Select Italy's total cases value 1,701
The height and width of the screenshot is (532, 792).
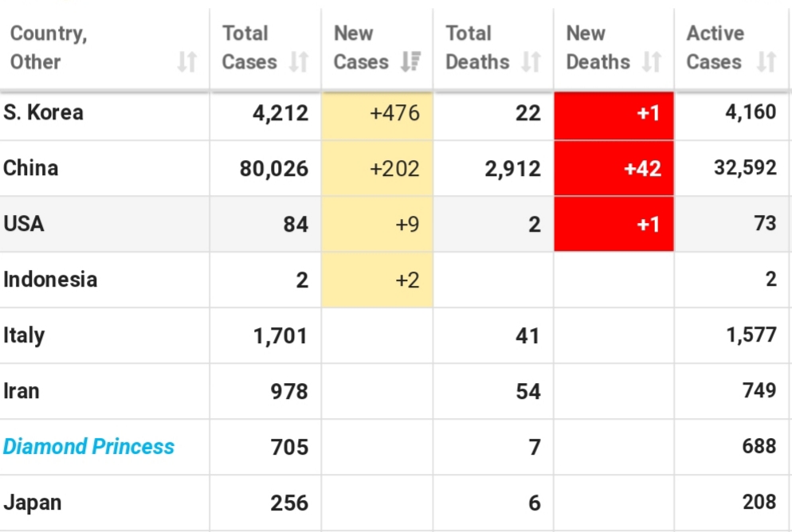point(280,335)
